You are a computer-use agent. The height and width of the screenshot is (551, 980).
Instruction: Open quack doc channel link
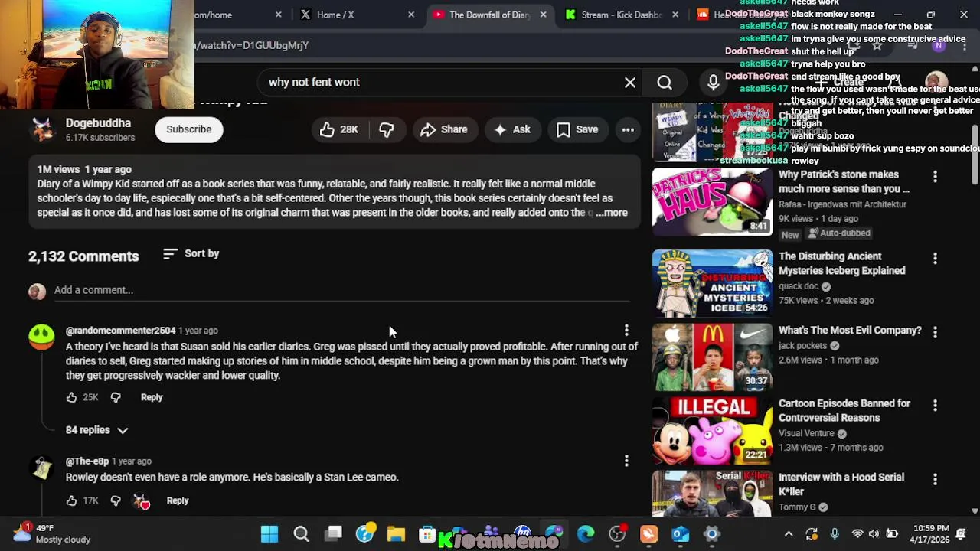[799, 286]
